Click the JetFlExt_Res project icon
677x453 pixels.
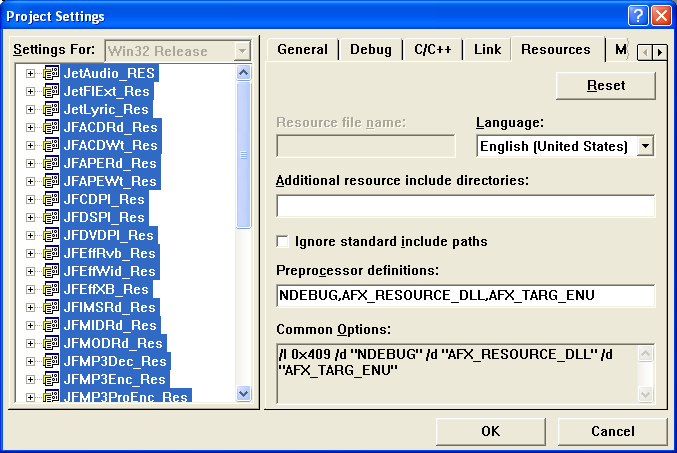pyautogui.click(x=51, y=92)
